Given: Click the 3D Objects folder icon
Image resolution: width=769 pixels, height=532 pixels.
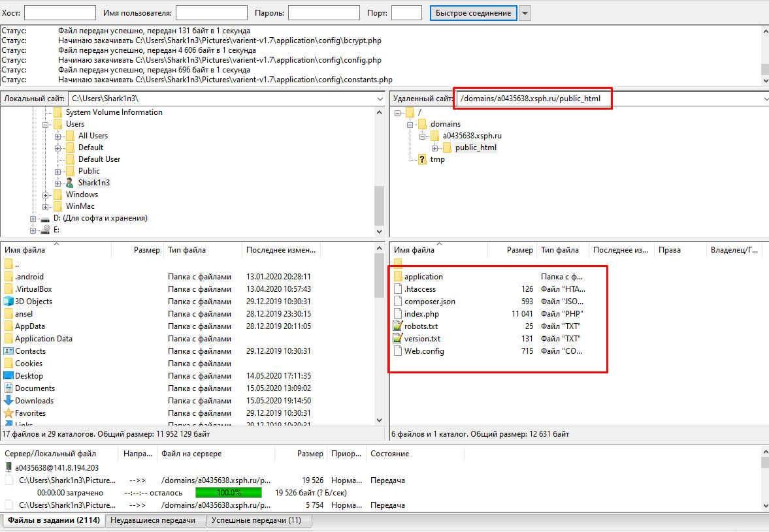Looking at the screenshot, I should click(8, 302).
